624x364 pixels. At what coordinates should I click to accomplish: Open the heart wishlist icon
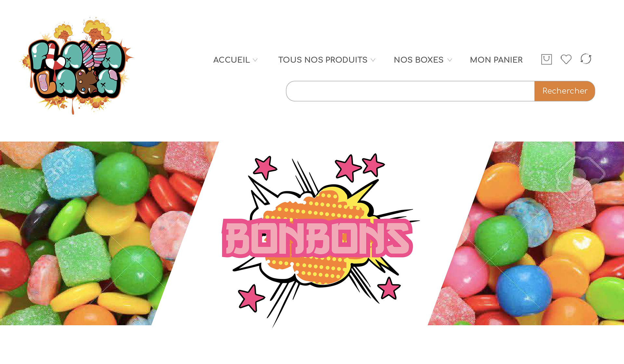(x=566, y=59)
